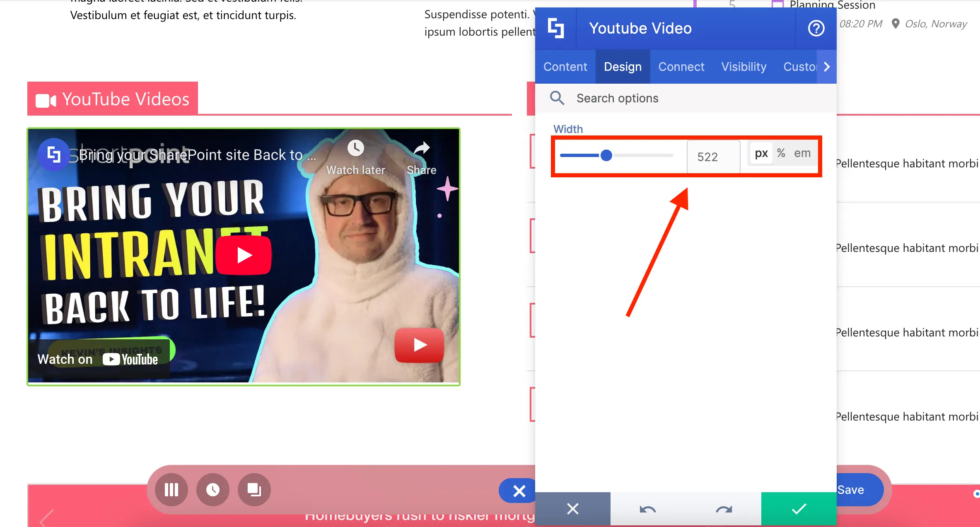This screenshot has height=527, width=980.
Task: Click the search magnifier icon
Action: [x=557, y=98]
